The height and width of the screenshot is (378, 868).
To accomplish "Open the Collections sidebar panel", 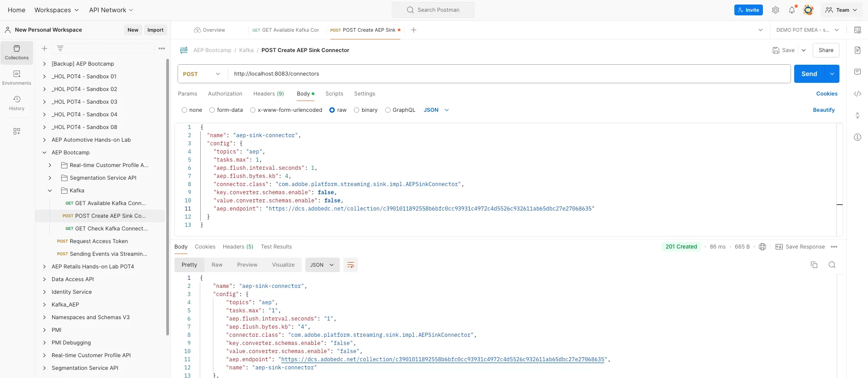I will tap(17, 53).
